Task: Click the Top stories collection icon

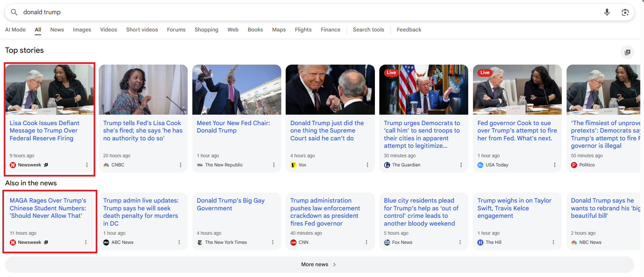Action: (x=627, y=52)
